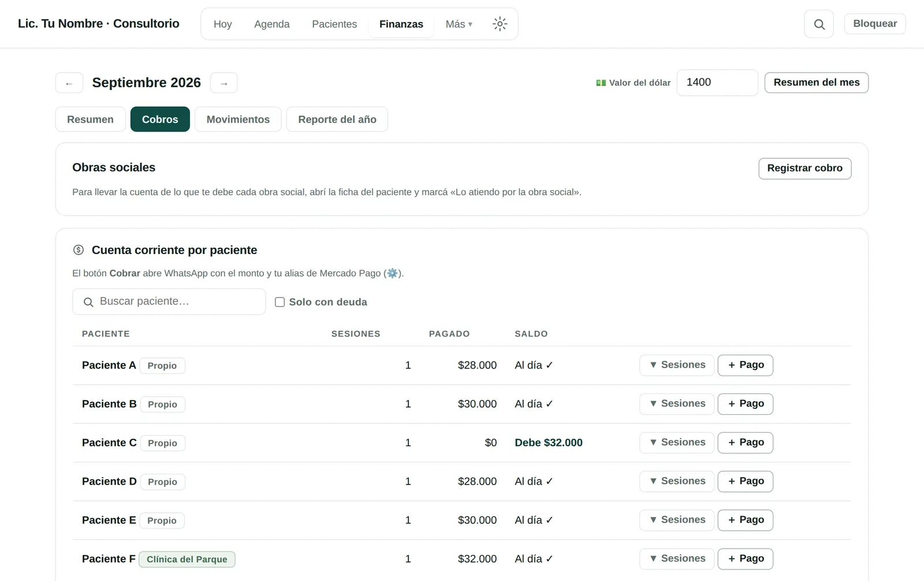Open the Hoy section
Viewport: 924px width, 581px height.
point(222,24)
